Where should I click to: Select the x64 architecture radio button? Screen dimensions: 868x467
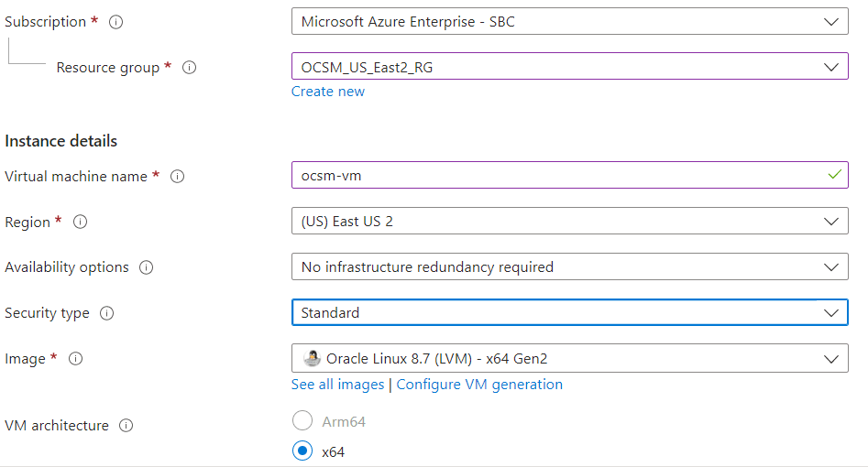coord(302,451)
